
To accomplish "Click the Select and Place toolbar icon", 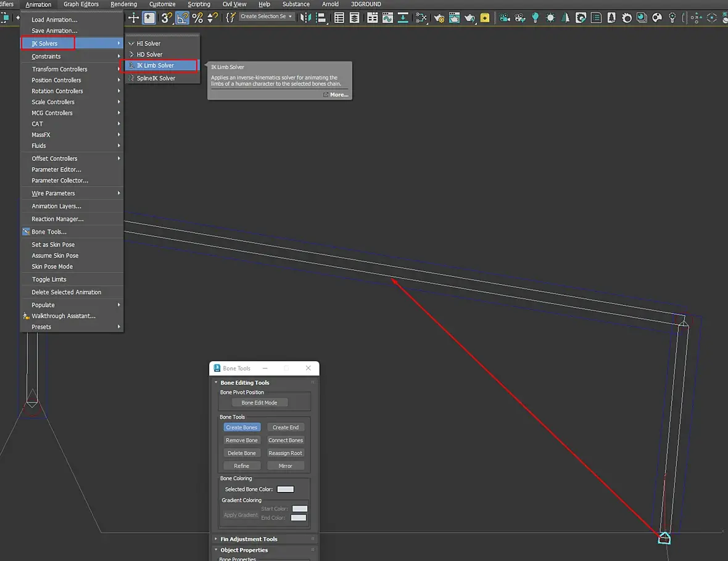I will [150, 18].
